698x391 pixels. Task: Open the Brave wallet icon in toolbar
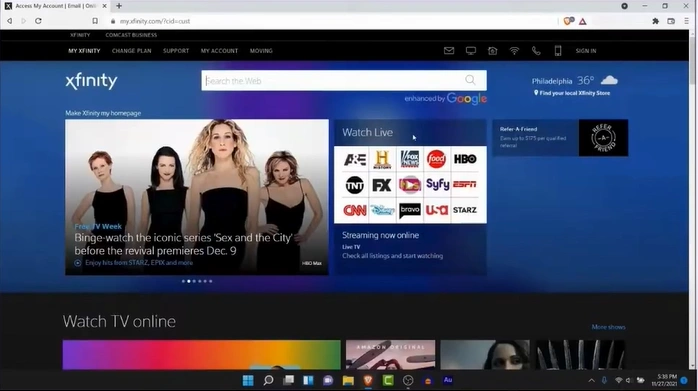click(x=671, y=21)
